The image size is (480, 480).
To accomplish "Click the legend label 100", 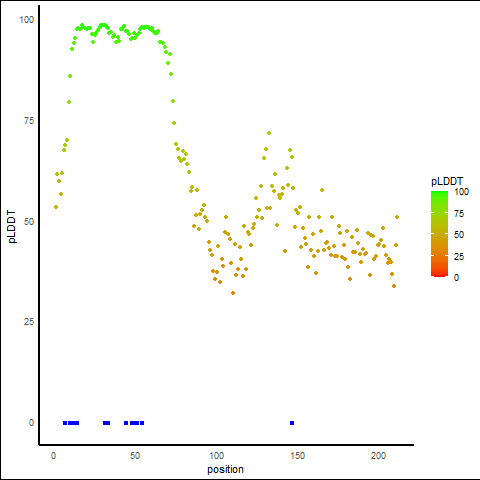I will click(461, 192).
